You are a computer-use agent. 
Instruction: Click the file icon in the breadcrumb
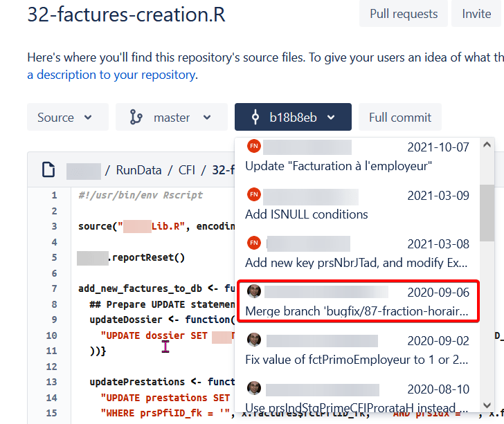48,169
